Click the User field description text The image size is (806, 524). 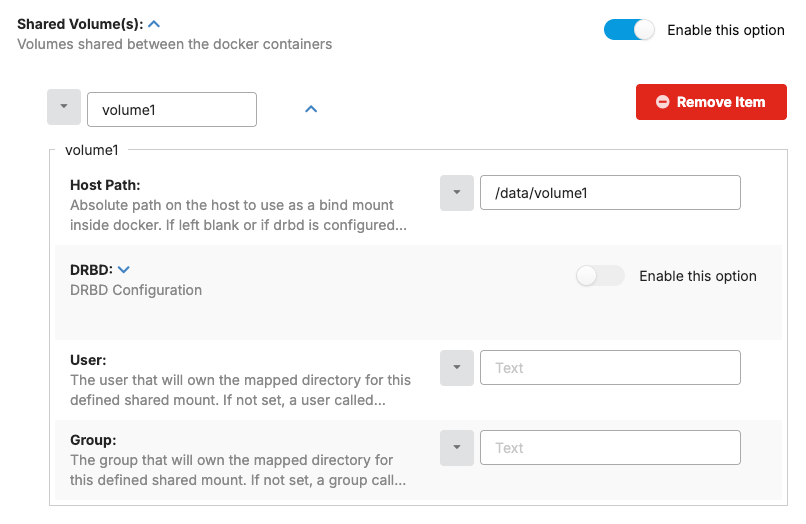[x=240, y=390]
